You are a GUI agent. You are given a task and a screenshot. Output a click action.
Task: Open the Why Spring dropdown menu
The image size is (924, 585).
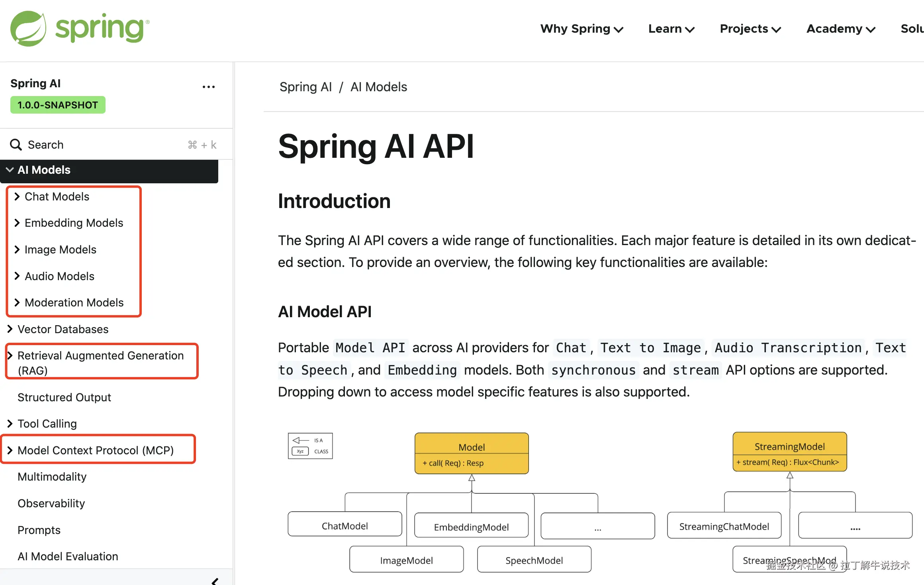[x=581, y=29]
